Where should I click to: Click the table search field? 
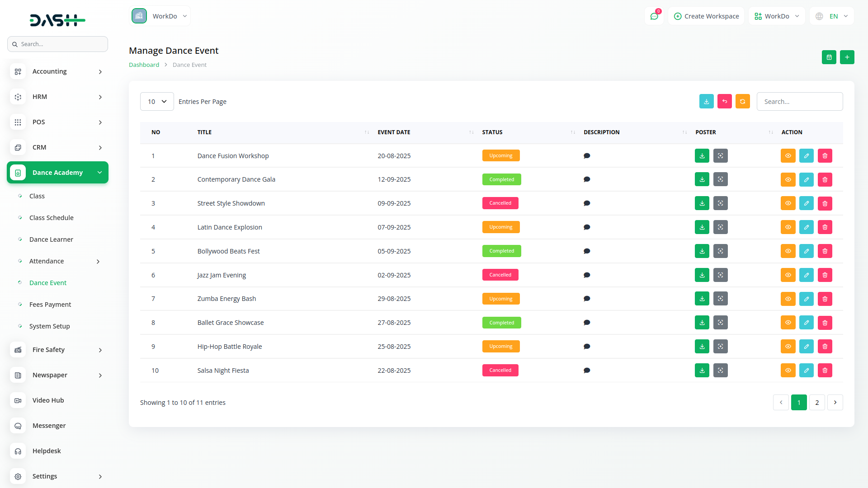pos(799,102)
